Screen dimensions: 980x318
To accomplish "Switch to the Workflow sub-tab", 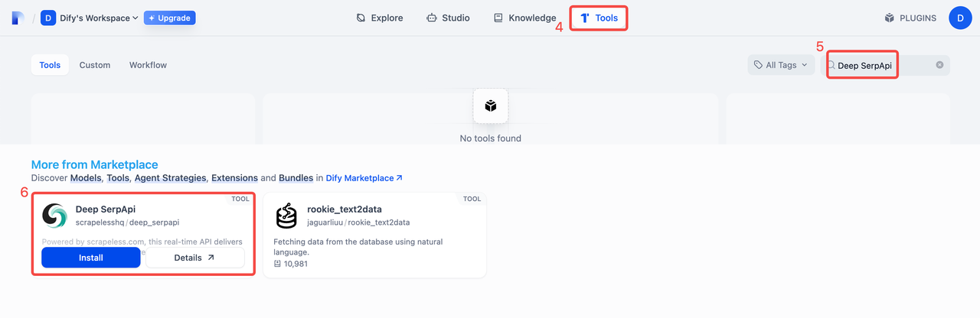I will pyautogui.click(x=148, y=65).
